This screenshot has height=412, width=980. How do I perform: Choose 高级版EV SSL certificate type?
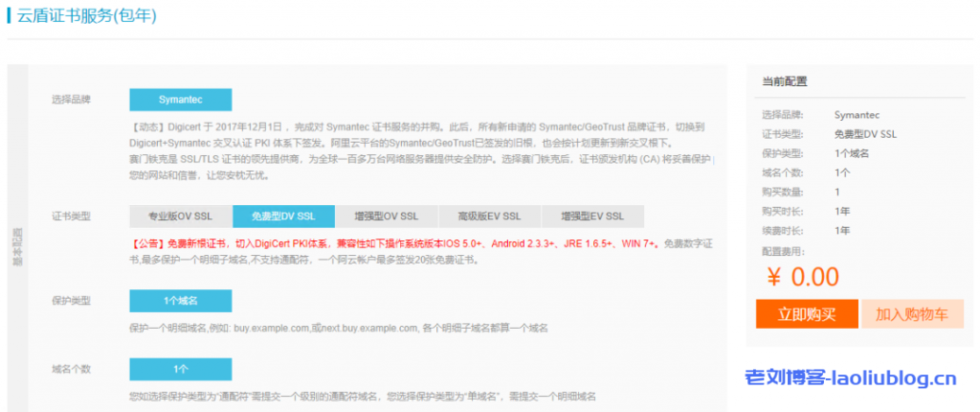click(489, 217)
